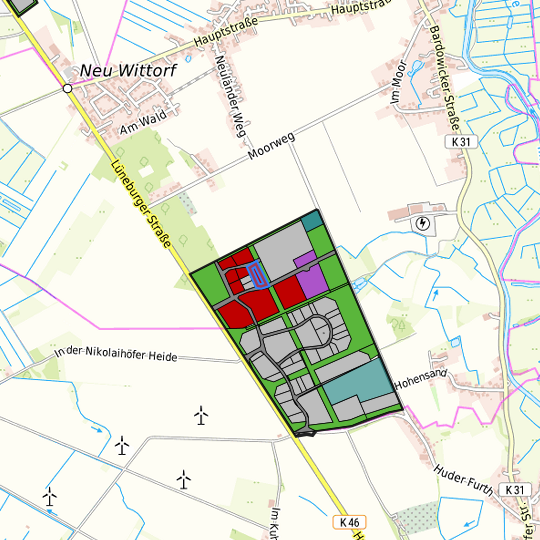Click the large teal area near Hohensand
The width and height of the screenshot is (540, 540).
pyautogui.click(x=358, y=382)
